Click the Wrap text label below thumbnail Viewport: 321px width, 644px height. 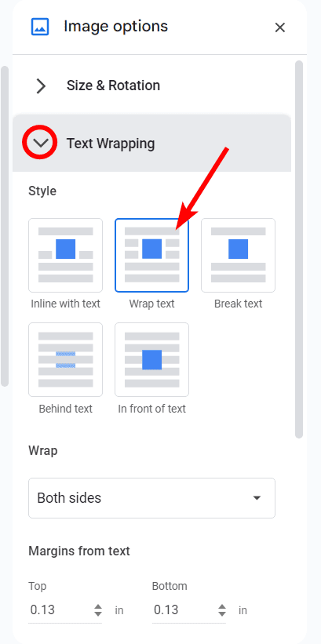tap(151, 304)
